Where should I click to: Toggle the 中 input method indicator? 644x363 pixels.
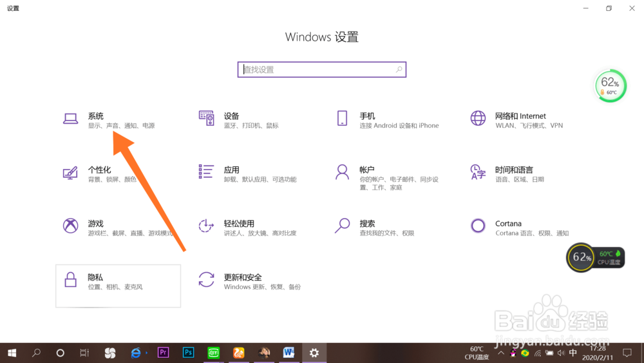[x=573, y=353]
